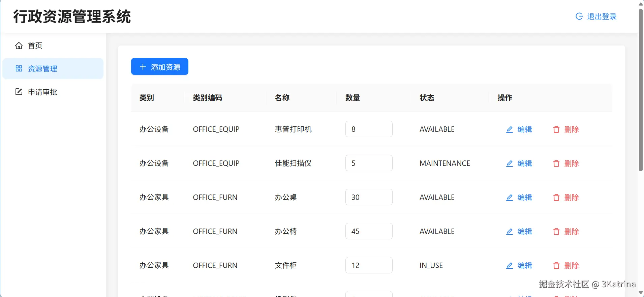Open the 首页 menu item
644x297 pixels.
click(x=53, y=46)
